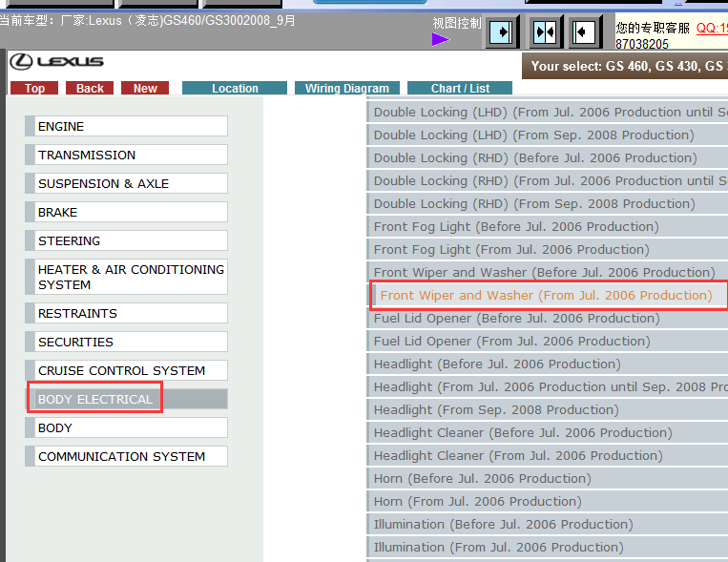Select STEERING category
Viewport: 728px width, 562px height.
point(126,240)
